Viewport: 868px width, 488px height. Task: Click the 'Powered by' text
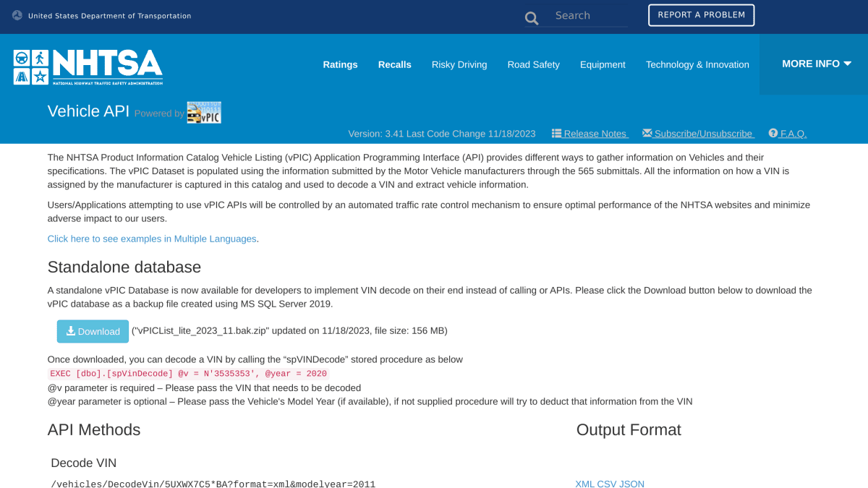click(x=159, y=114)
